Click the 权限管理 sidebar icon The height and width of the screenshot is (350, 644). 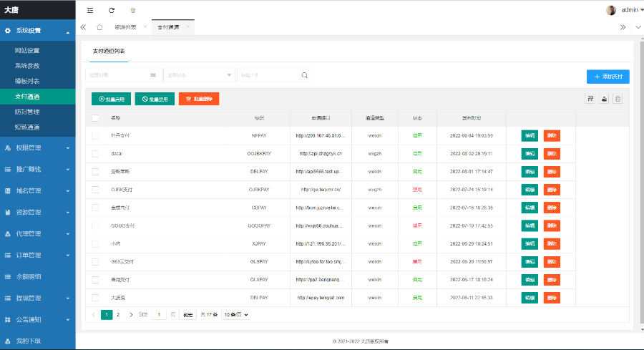point(7,148)
